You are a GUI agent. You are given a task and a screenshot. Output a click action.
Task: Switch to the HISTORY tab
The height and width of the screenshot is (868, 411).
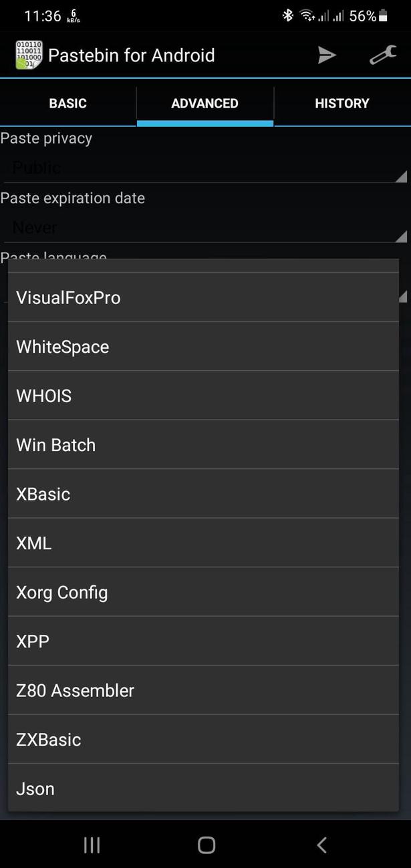[x=342, y=103]
